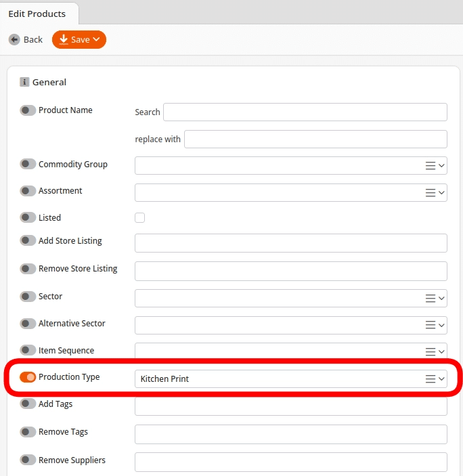Screen dimensions: 463x476
Task: Open the Sector list menu icon
Action: click(430, 298)
